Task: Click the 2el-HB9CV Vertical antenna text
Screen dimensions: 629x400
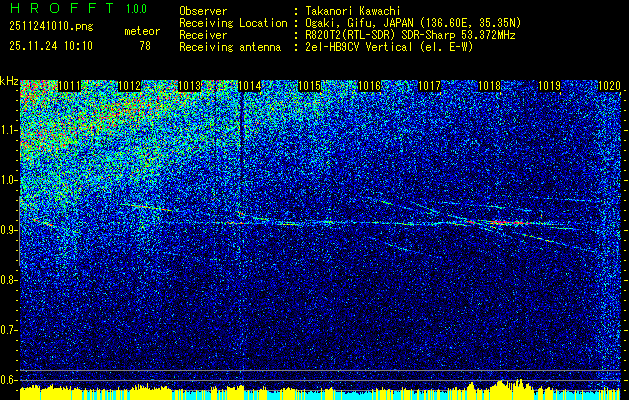Action: [389, 47]
